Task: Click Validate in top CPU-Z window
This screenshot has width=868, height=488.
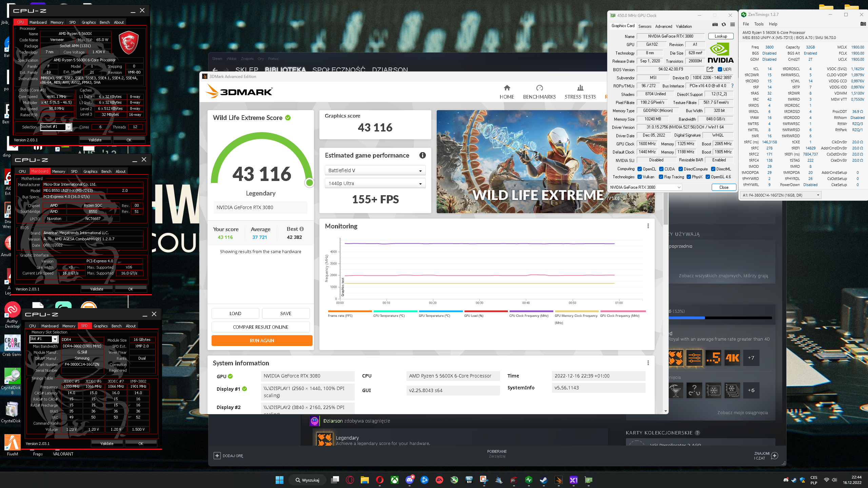Action: [95, 140]
